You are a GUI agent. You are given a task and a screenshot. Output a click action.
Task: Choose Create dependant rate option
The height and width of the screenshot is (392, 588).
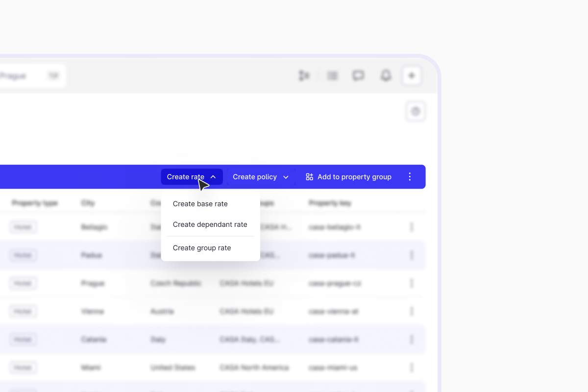[210, 224]
